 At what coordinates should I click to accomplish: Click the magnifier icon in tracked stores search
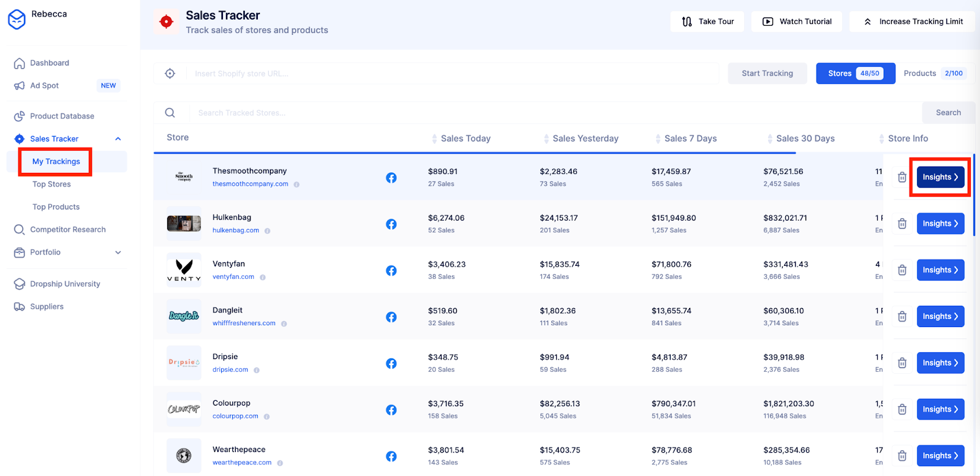[x=170, y=113]
